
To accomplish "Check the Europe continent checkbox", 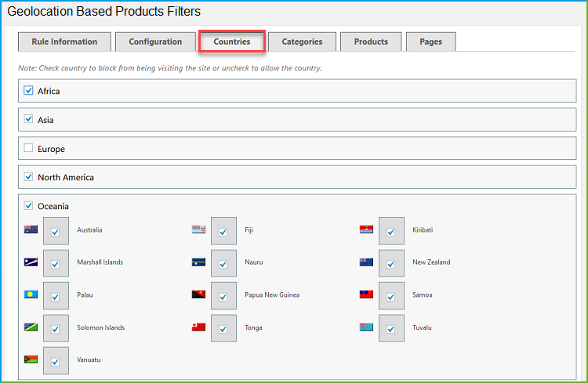I will click(x=28, y=148).
